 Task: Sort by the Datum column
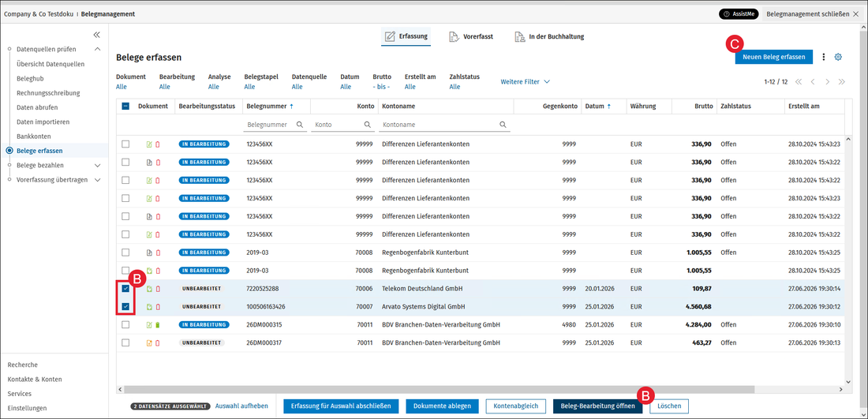pyautogui.click(x=598, y=106)
